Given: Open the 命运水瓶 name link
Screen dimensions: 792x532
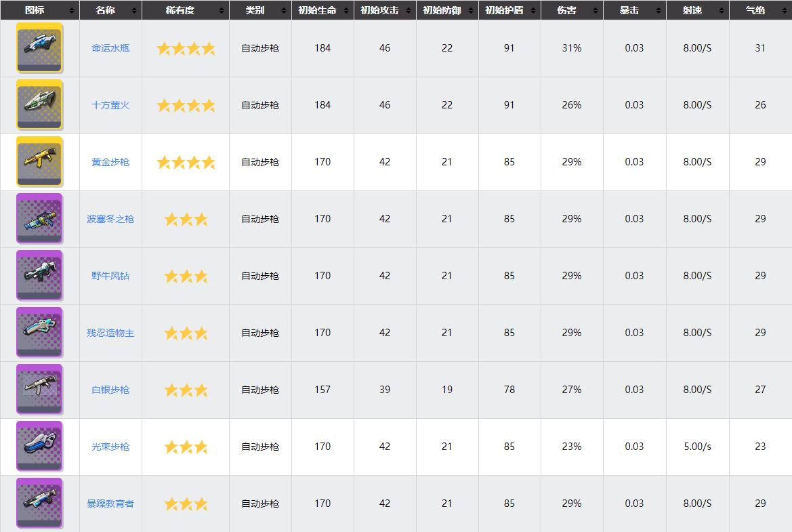Looking at the screenshot, I should click(110, 48).
